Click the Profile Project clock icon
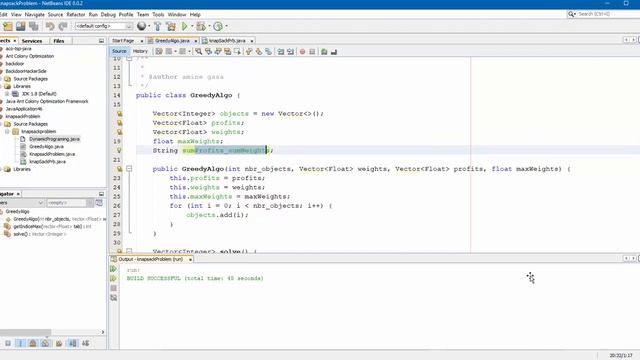Screen dimensions: 640x360 218,27
